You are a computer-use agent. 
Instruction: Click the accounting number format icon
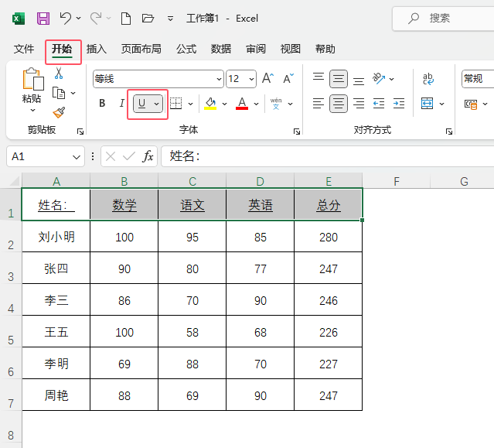click(x=471, y=104)
